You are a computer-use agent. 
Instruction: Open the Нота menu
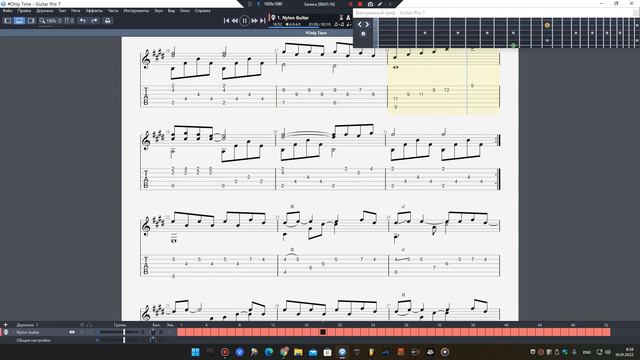[76, 11]
